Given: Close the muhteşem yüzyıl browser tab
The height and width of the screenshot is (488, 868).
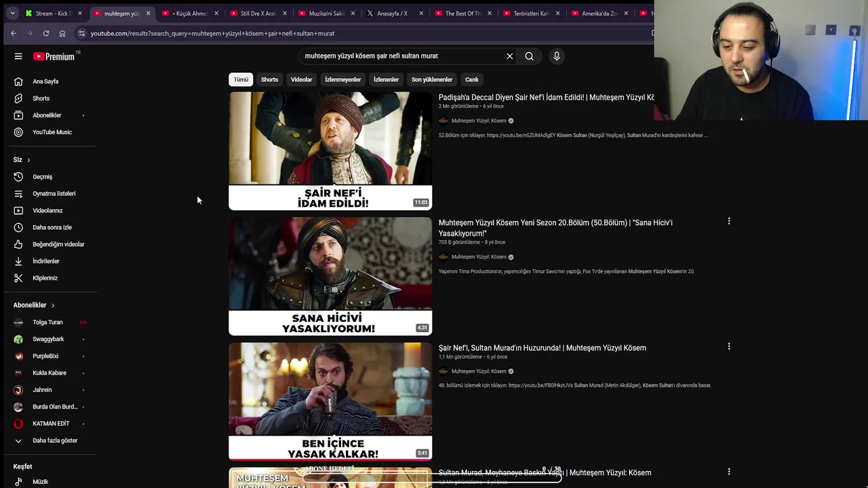Looking at the screenshot, I should tap(148, 14).
